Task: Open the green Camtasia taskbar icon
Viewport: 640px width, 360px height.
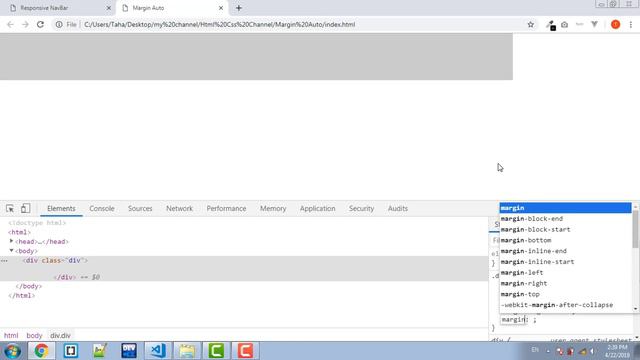Action: tap(216, 351)
